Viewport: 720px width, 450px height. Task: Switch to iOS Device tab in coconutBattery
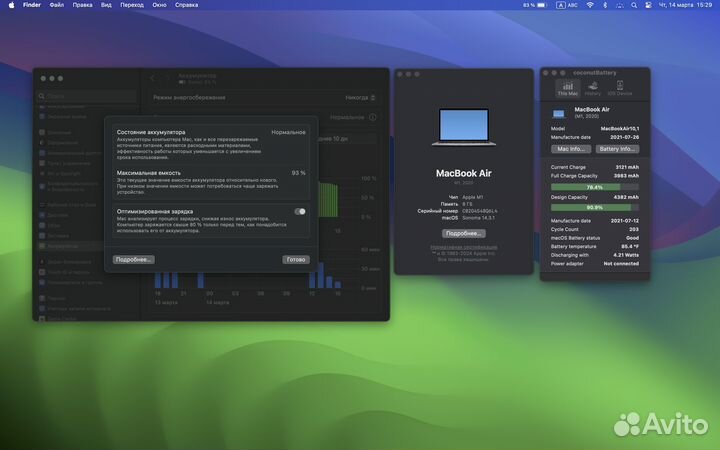point(619,88)
